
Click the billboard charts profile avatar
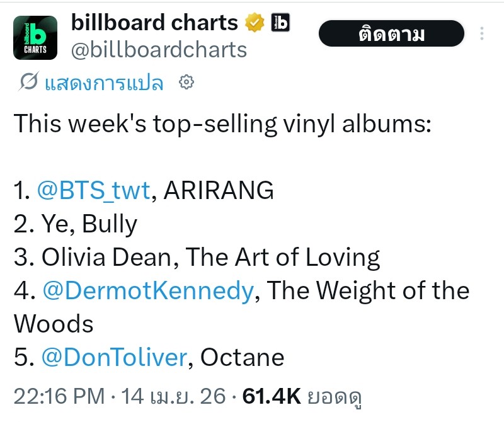click(x=35, y=35)
